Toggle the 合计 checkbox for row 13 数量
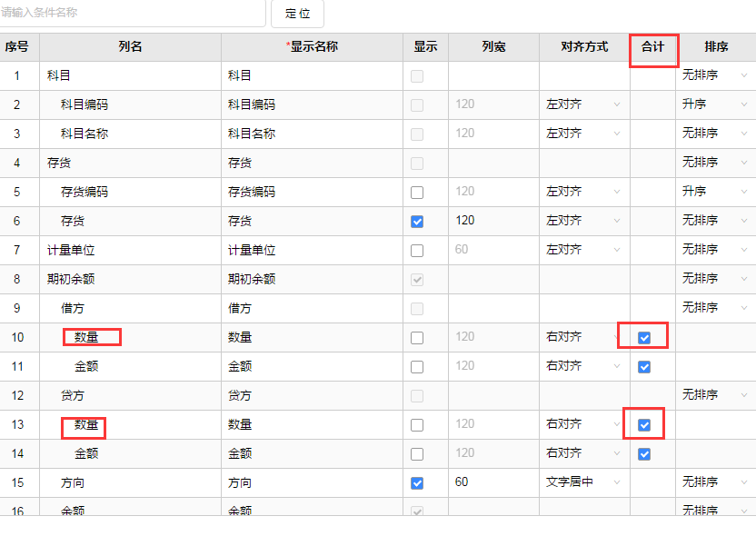This screenshot has height=536, width=756. (x=644, y=424)
